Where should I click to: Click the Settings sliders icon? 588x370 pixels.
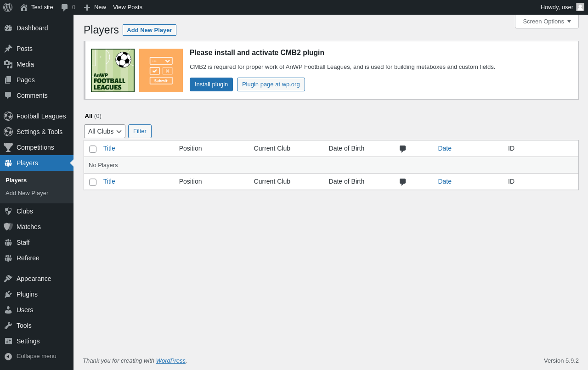tap(8, 341)
